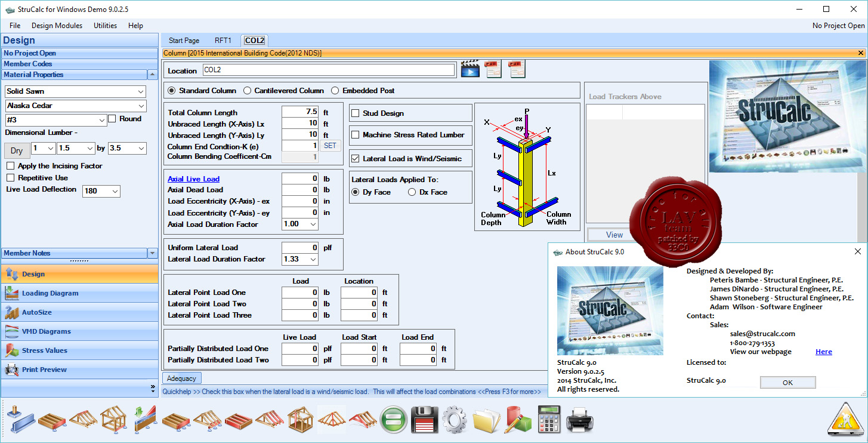Click the double chevron below Print Preview
Image resolution: width=868 pixels, height=443 pixels.
coord(153,388)
